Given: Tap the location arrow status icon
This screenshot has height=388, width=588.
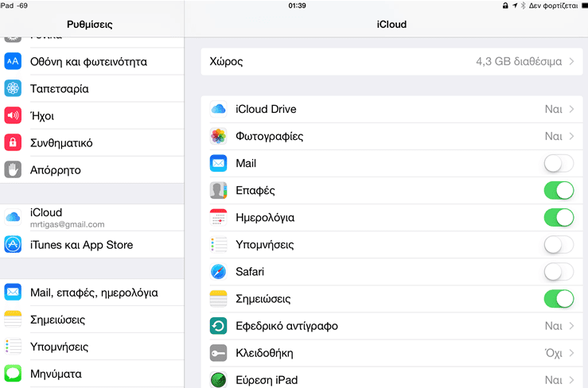Looking at the screenshot, I should pos(515,6).
